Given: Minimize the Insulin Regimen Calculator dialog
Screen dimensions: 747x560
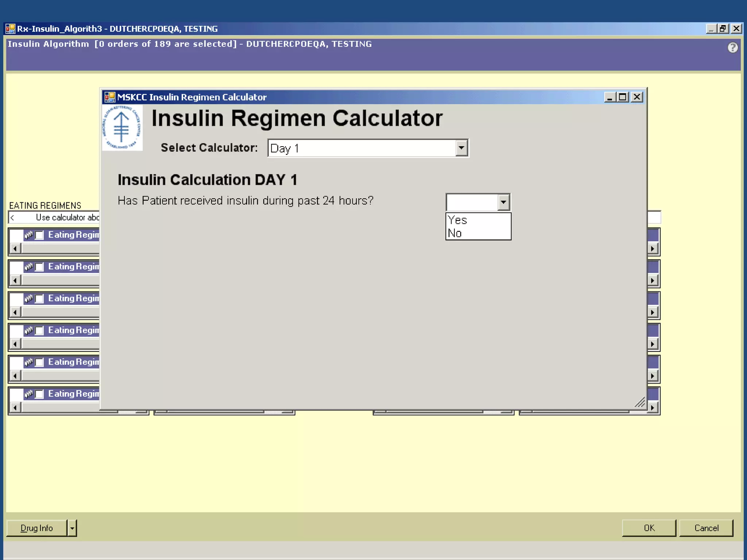Looking at the screenshot, I should [x=610, y=97].
